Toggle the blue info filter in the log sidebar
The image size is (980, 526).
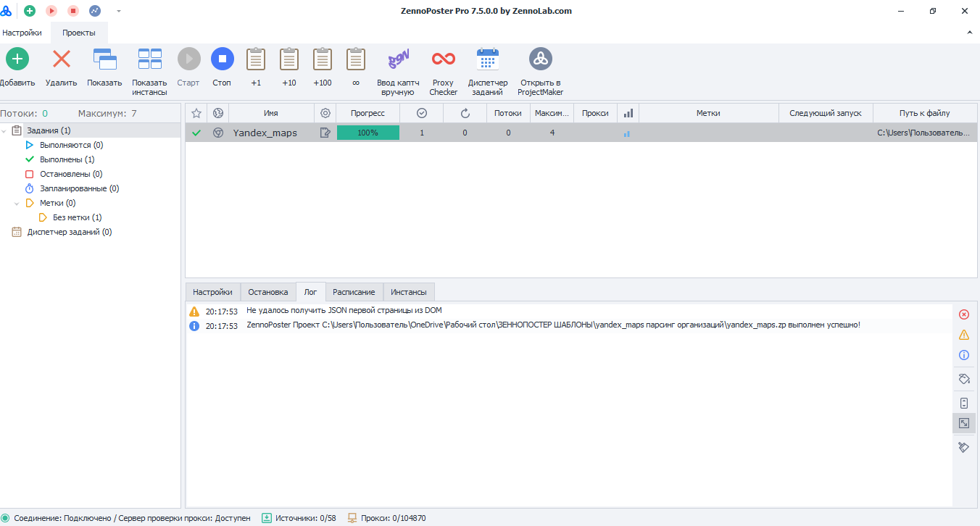click(964, 355)
